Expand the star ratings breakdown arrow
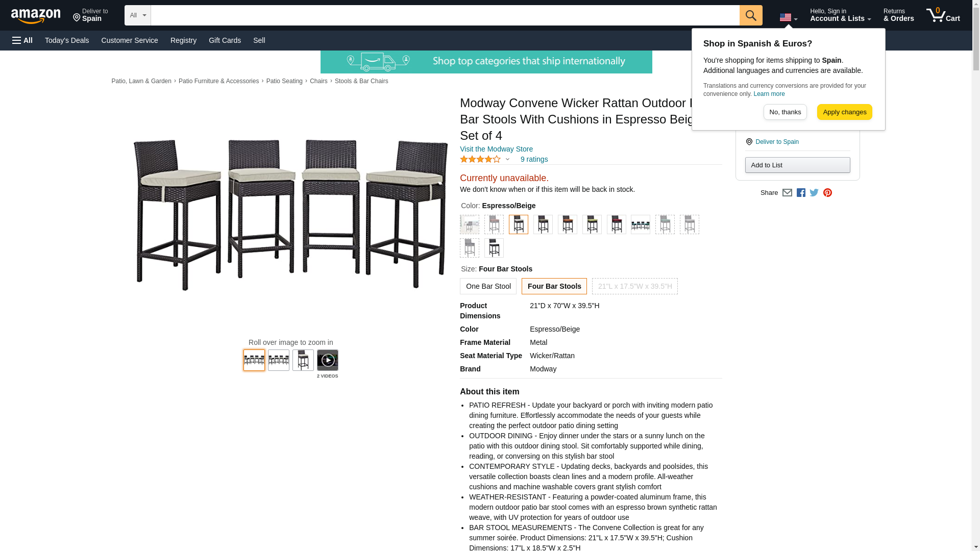The image size is (980, 551). click(507, 160)
